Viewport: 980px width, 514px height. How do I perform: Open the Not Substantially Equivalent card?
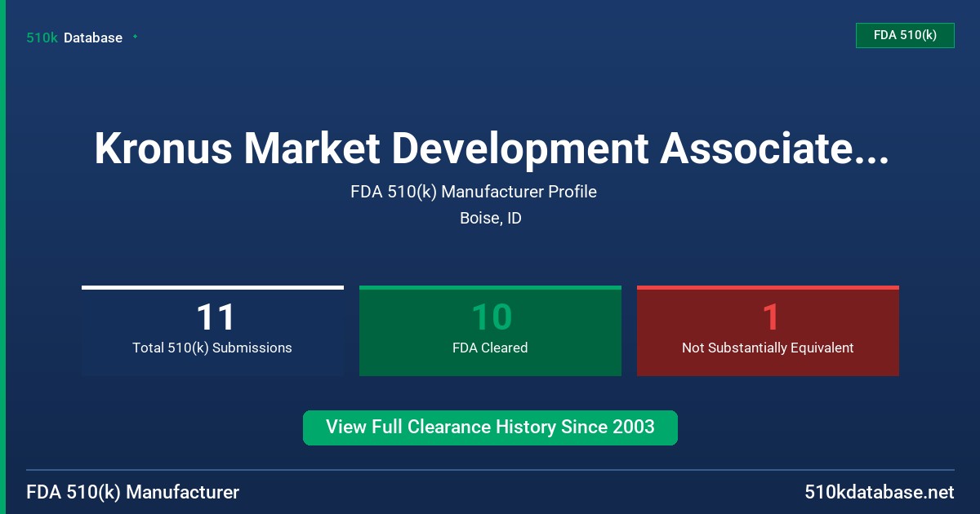pos(768,331)
